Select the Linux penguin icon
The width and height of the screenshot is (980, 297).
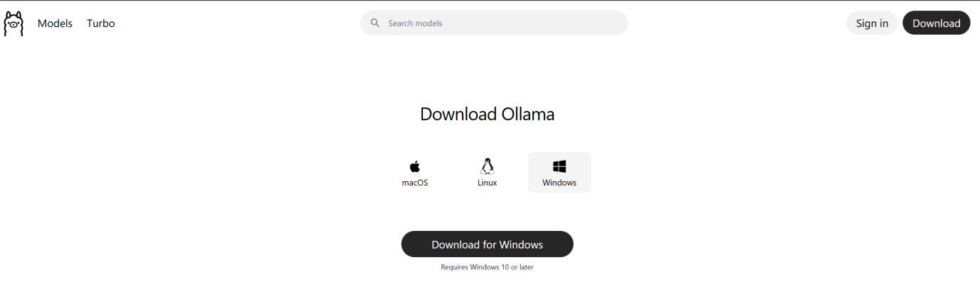coord(487,166)
